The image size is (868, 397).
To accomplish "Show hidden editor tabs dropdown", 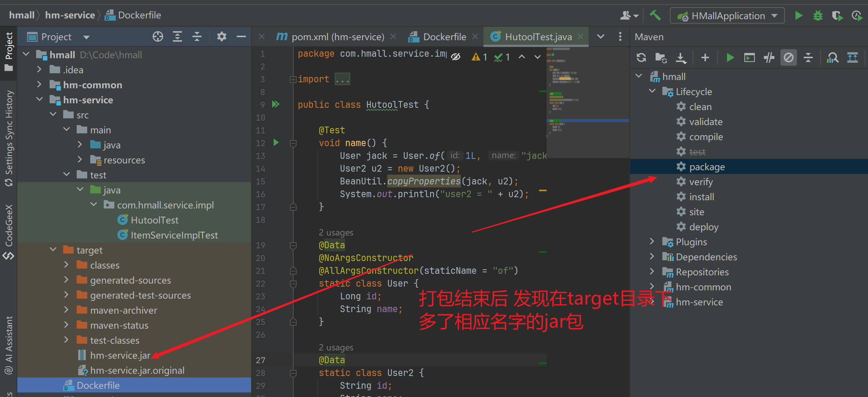I will [601, 36].
